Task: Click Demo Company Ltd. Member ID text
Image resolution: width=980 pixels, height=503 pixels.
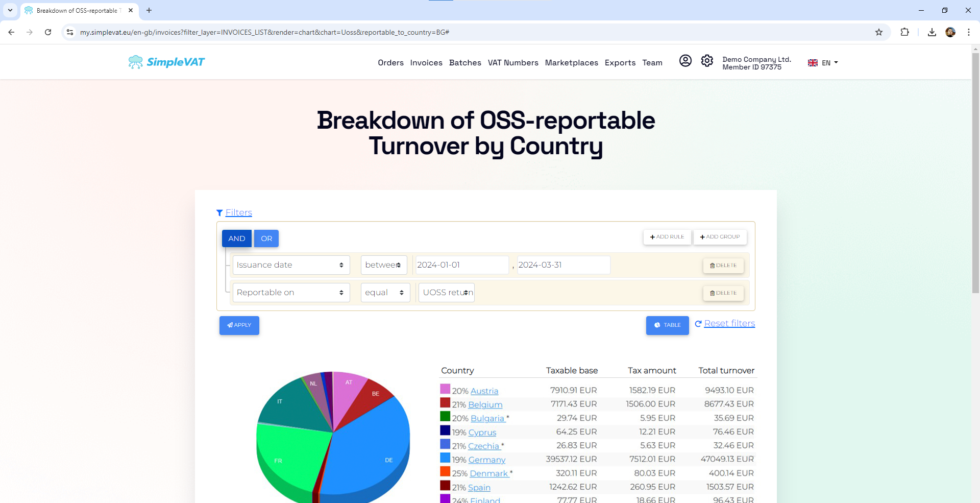Action: (756, 63)
